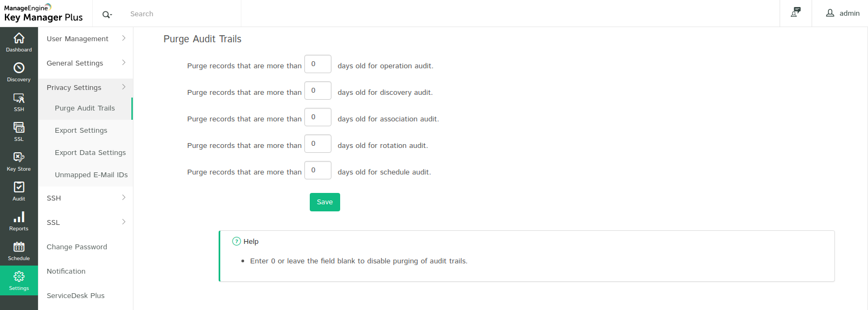The width and height of the screenshot is (868, 310).
Task: Open the search filter dropdown magnifier
Action: [107, 15]
